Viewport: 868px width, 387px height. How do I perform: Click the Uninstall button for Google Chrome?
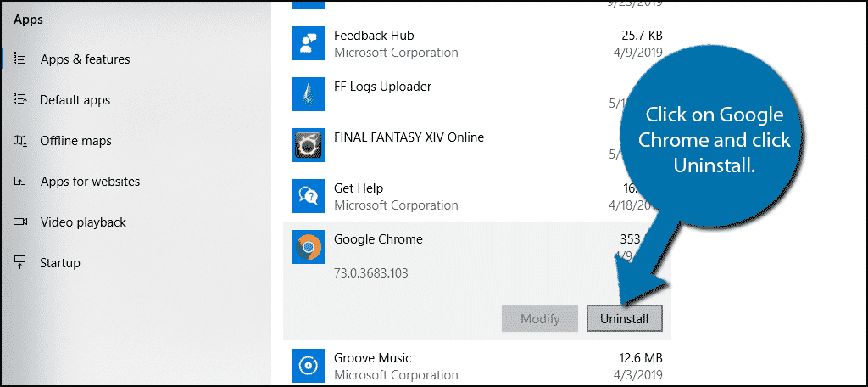click(x=625, y=319)
